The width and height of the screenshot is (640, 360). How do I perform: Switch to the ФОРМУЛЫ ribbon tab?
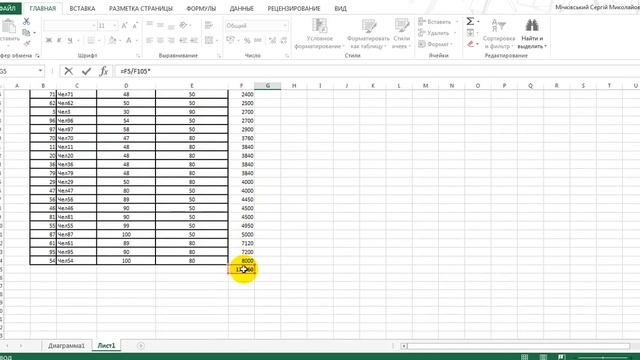tap(201, 9)
